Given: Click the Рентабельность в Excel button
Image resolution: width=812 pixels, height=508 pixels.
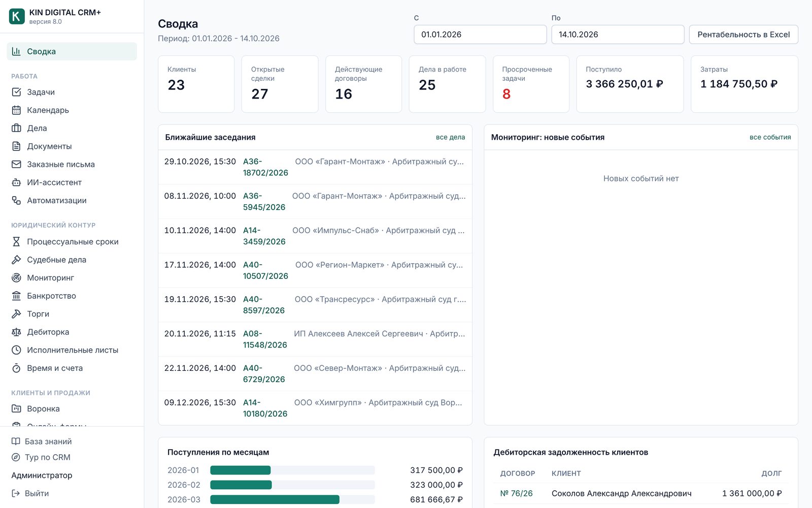Looking at the screenshot, I should [743, 35].
